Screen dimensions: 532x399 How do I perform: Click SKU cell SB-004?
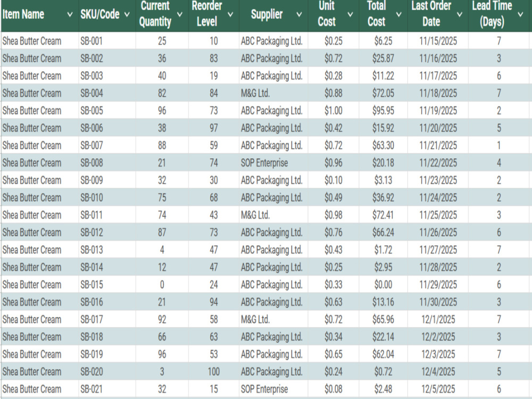point(107,93)
